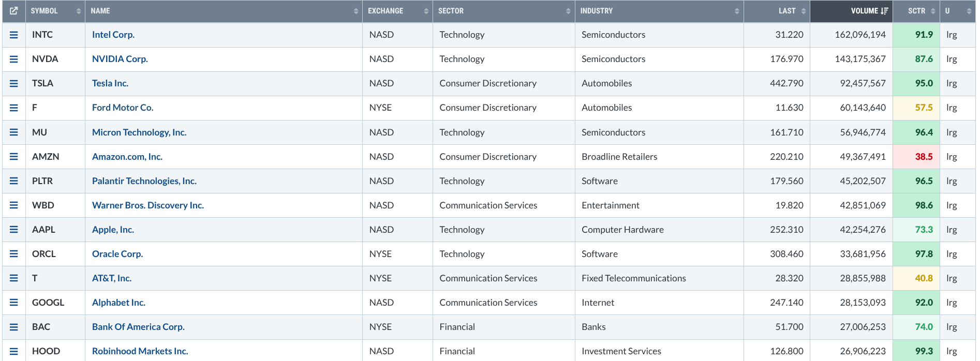Open the row menu icon for GOOGL
Viewport: 980px width, 361px height.
pyautogui.click(x=14, y=303)
